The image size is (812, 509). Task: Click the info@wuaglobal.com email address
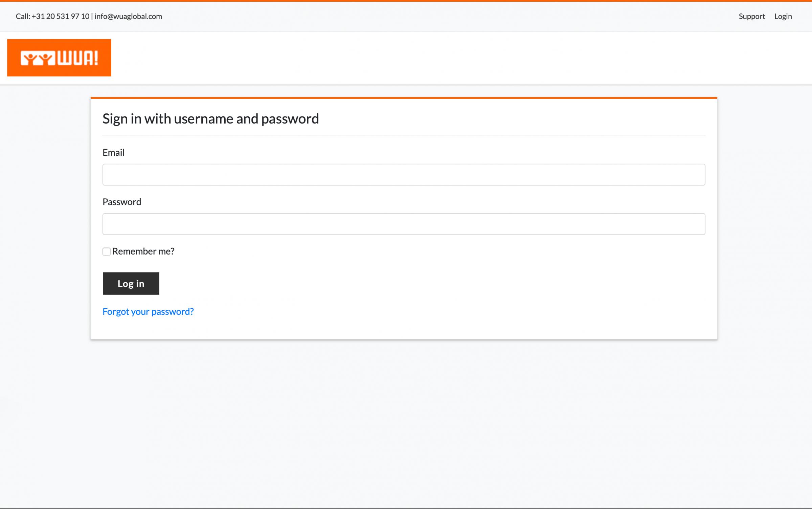128,16
